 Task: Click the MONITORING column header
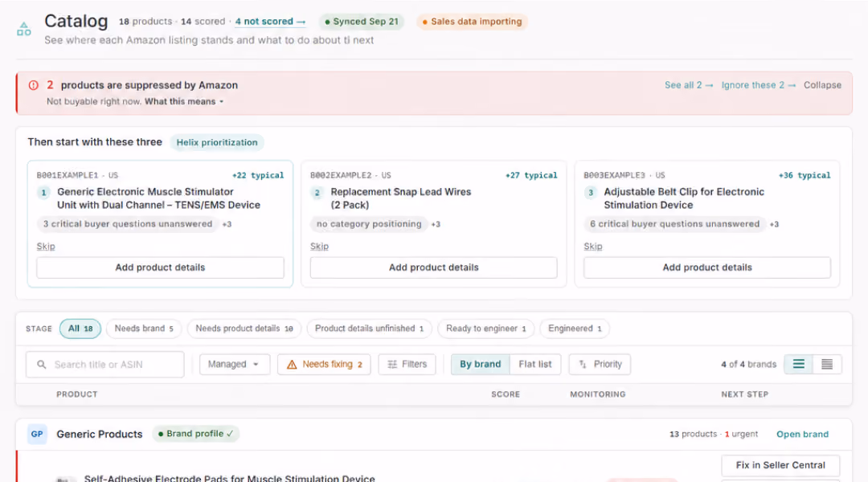(598, 394)
